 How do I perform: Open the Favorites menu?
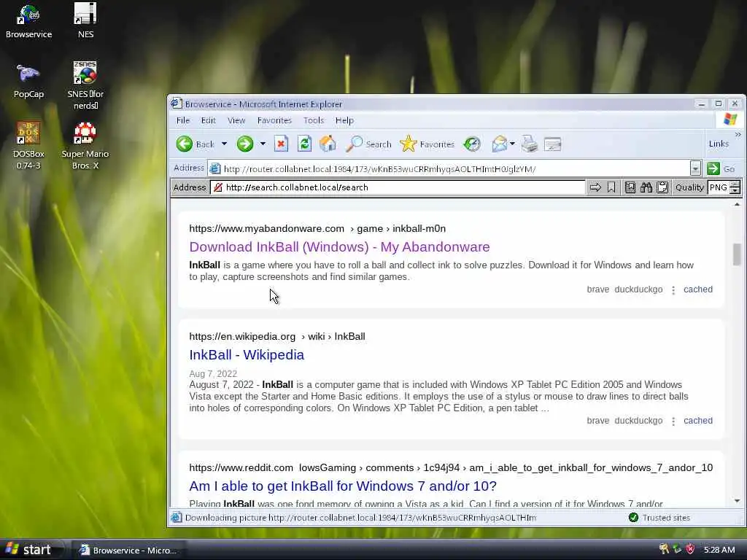coord(274,120)
